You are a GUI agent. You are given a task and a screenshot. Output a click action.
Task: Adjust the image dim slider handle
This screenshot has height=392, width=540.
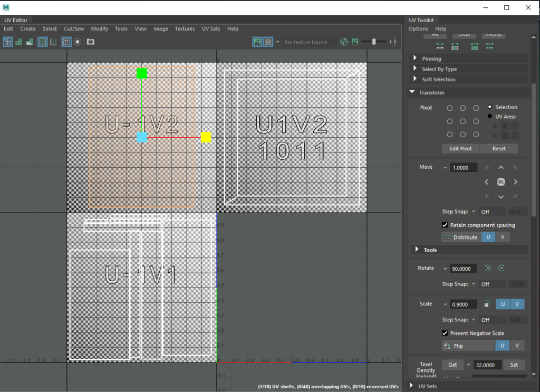click(374, 42)
